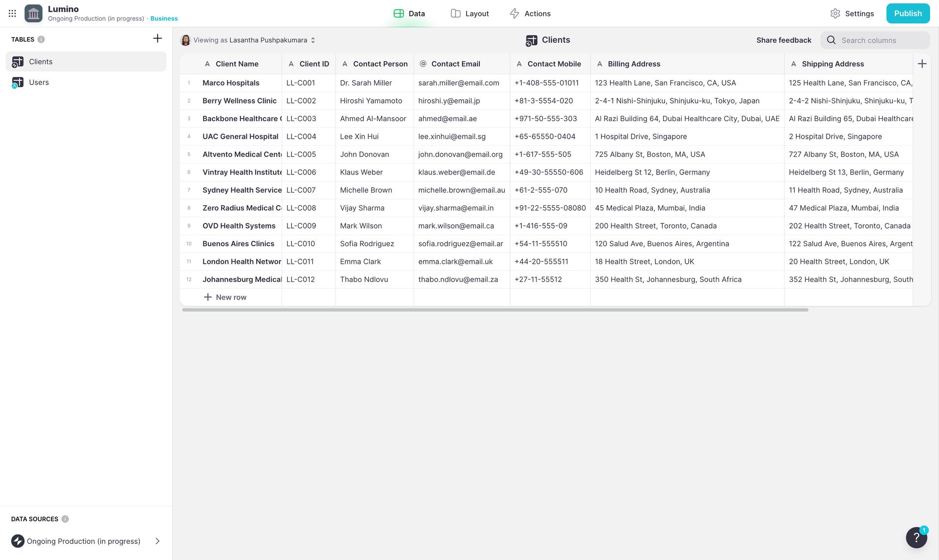Open the app launcher grid icon

(12, 13)
